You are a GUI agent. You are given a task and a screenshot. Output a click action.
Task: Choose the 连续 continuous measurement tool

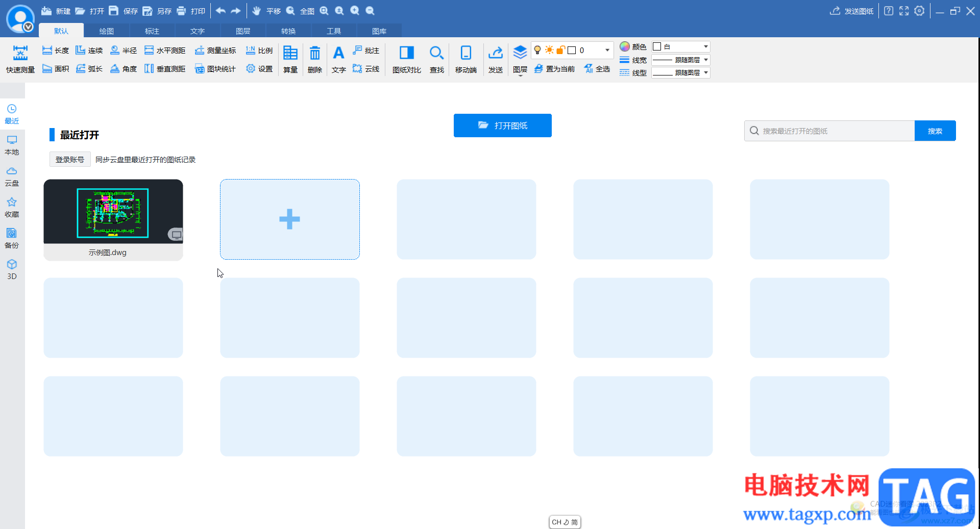pyautogui.click(x=89, y=51)
